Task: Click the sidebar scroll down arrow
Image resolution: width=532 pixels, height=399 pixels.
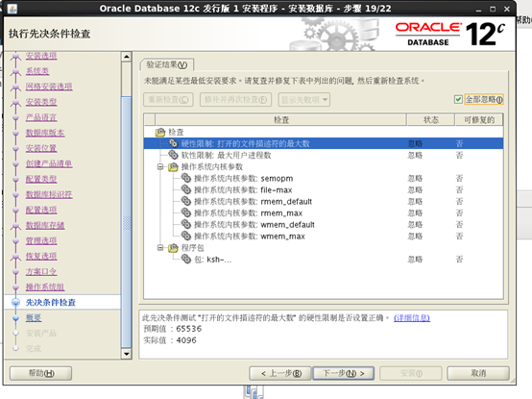Action: point(126,354)
